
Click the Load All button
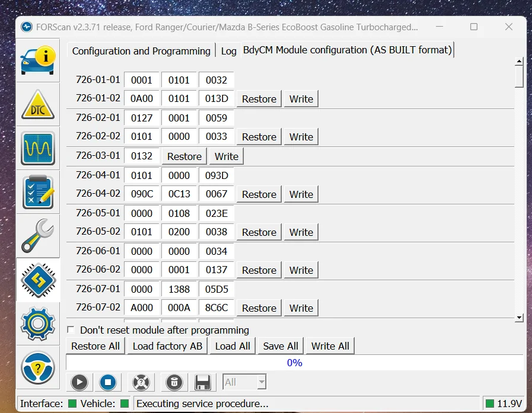click(x=232, y=346)
